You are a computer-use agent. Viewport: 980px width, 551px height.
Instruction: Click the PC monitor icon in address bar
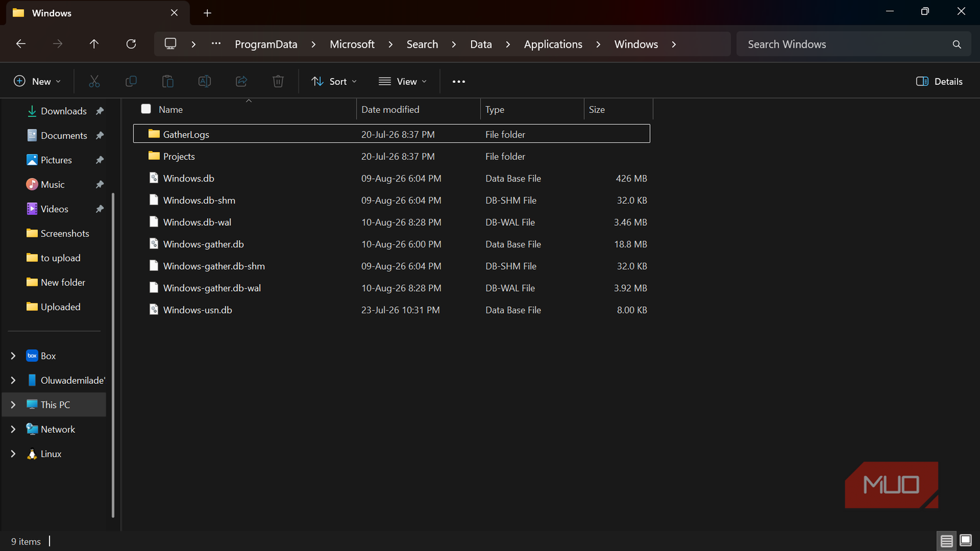point(171,44)
